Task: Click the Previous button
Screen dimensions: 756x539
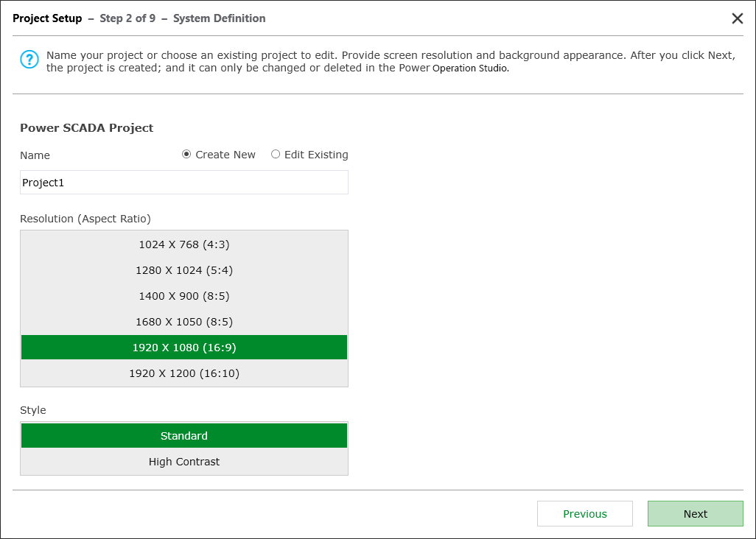Action: coord(584,513)
